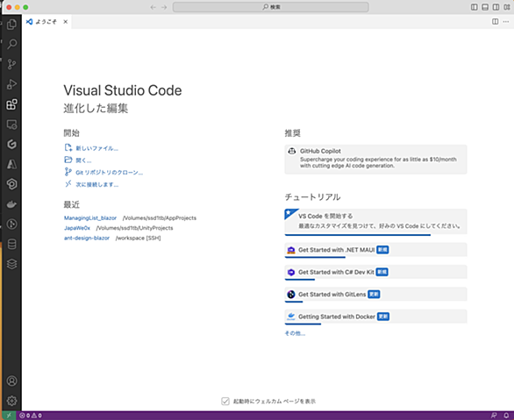Open the Azure icon in activity bar
Image resolution: width=514 pixels, height=420 pixels.
[x=11, y=164]
